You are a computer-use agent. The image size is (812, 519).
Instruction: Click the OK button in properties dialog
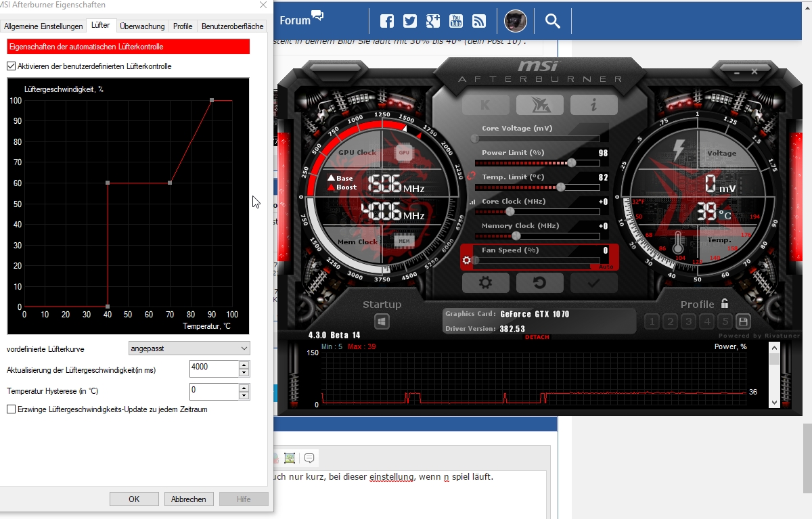[x=134, y=499]
